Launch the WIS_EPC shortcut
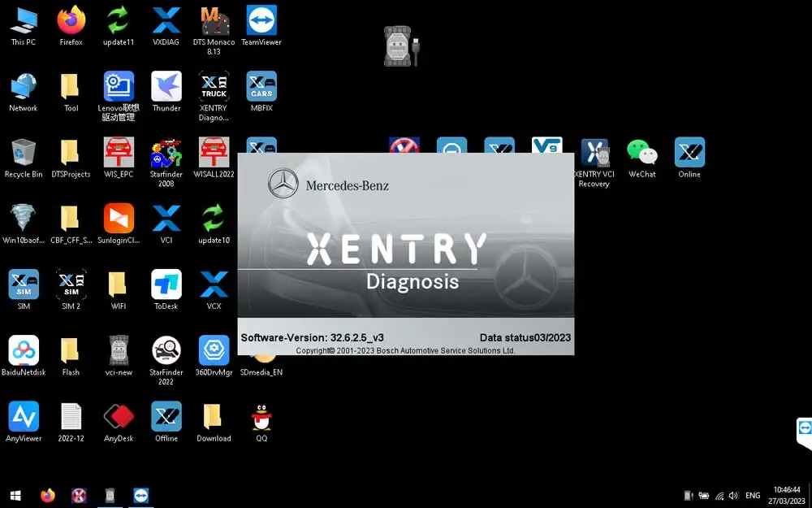The image size is (812, 508). pos(119,158)
